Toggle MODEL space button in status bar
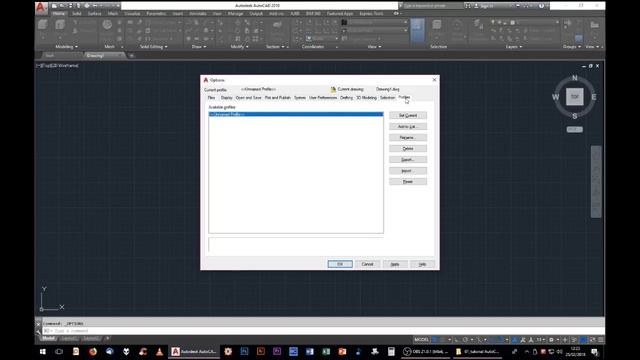The width and height of the screenshot is (640, 360). 421,340
